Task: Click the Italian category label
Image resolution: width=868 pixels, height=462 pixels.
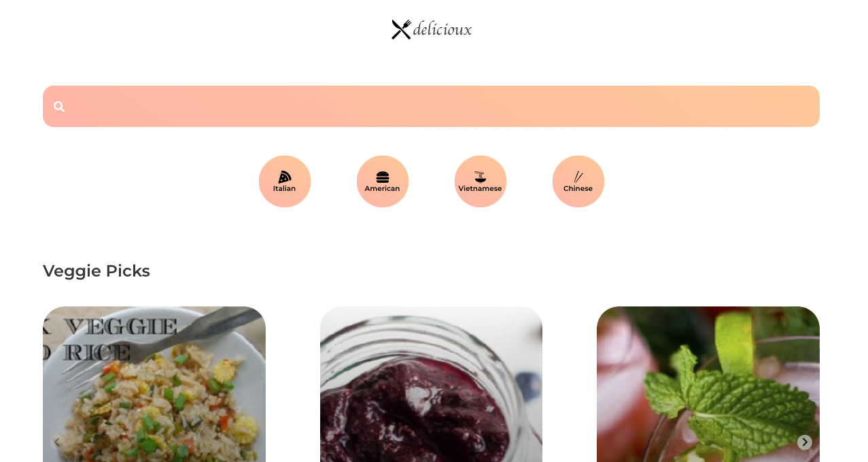Action: point(284,189)
